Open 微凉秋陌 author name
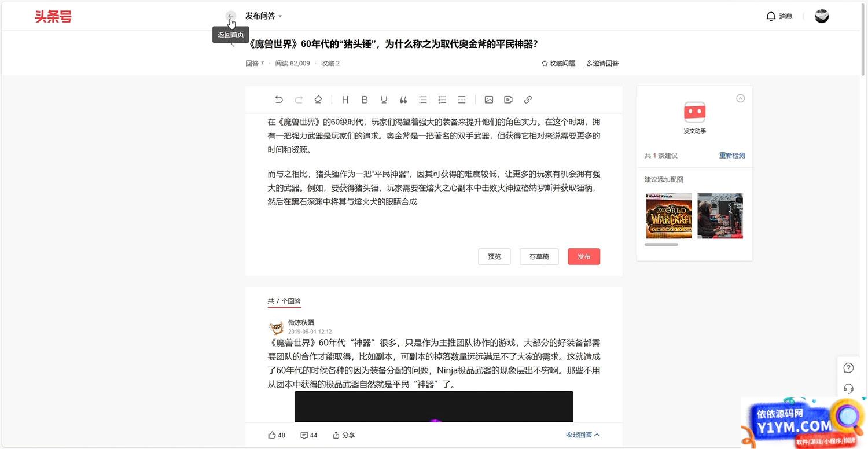This screenshot has height=449, width=868. coord(301,323)
